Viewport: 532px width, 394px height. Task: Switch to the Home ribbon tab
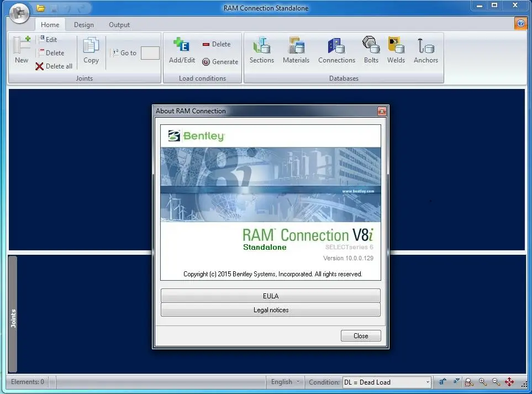pos(50,25)
